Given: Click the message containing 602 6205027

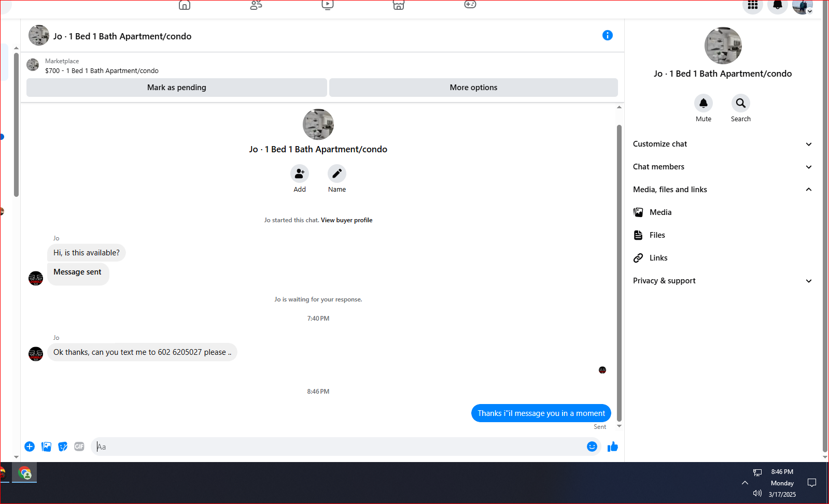Looking at the screenshot, I should tap(142, 352).
